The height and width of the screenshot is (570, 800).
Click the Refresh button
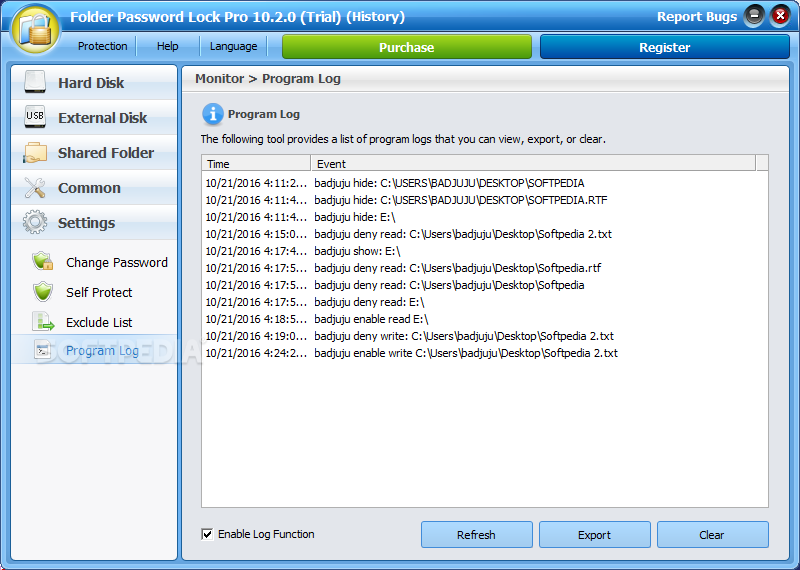(x=476, y=535)
